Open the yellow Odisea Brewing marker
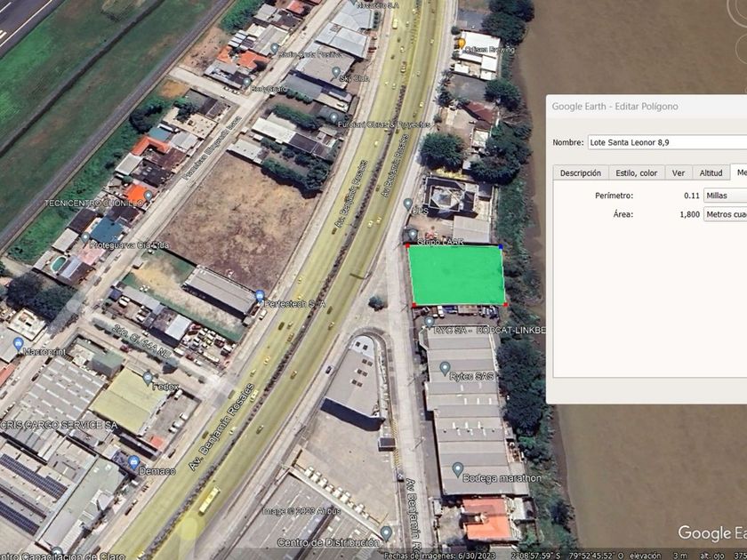This screenshot has height=560, width=747. [x=462, y=44]
